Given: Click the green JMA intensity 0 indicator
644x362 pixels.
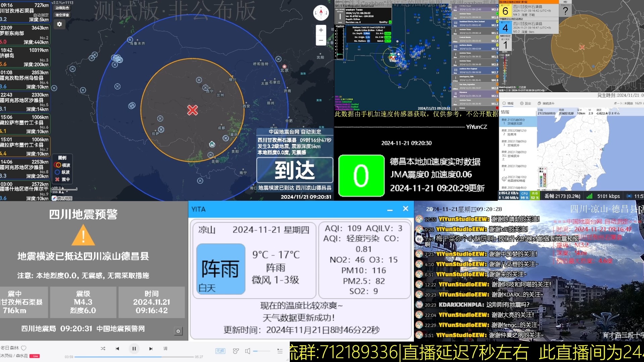Looking at the screenshot, I should 361,176.
